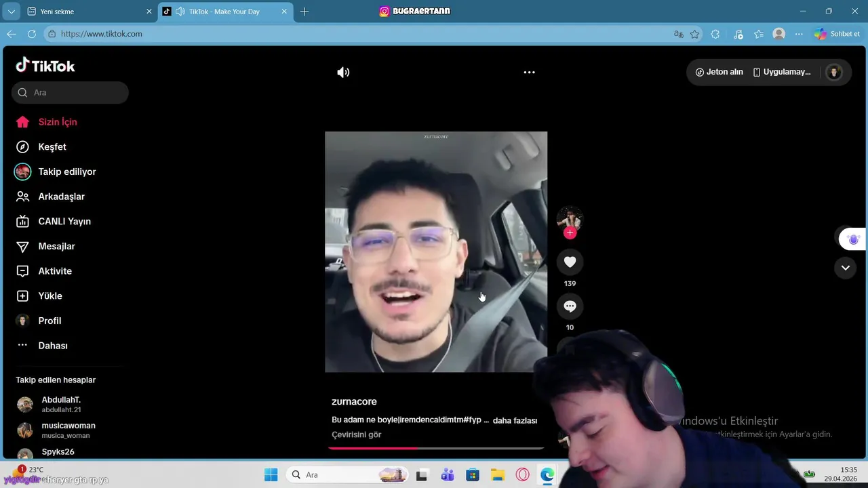This screenshot has width=868, height=488.
Task: Click the purple floating side widget
Action: pyautogui.click(x=852, y=239)
